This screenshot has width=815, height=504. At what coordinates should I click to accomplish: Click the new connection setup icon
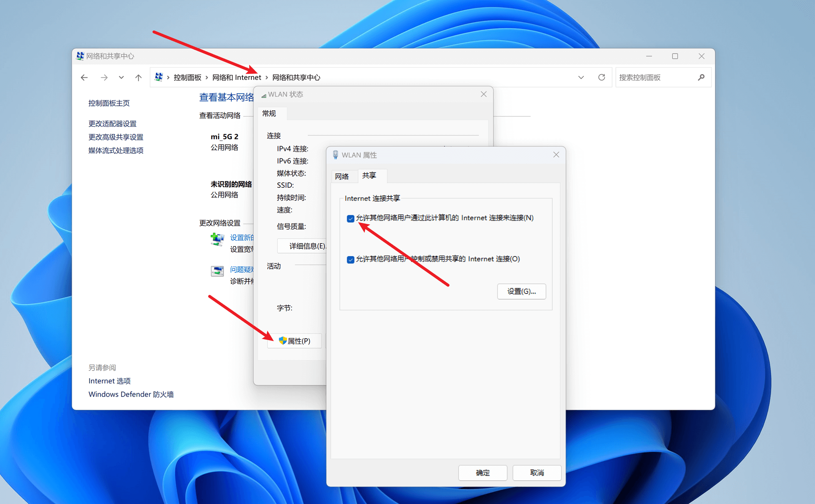(217, 239)
